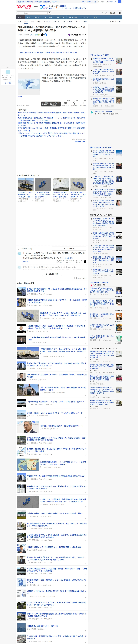Click the Yahoo!ニュース公式PR megaphone icon
This screenshot has height=644, width=138.
[x=92, y=113]
